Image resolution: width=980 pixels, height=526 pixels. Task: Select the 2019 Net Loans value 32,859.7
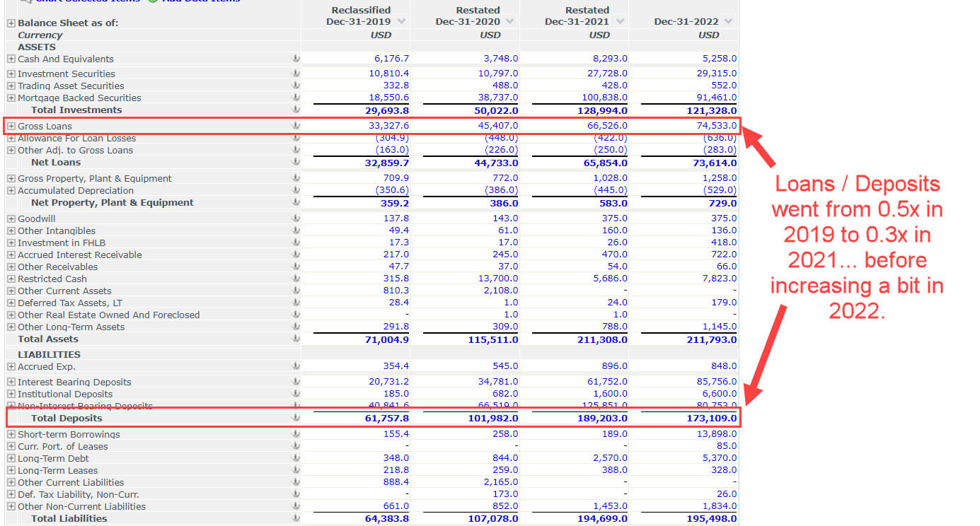coord(387,163)
